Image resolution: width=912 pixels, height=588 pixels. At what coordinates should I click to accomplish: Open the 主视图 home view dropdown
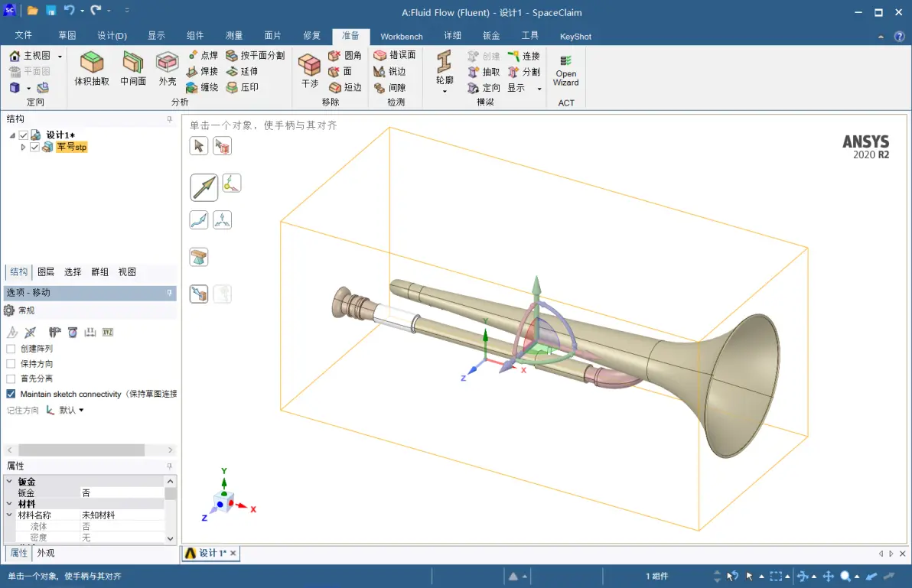pos(60,56)
